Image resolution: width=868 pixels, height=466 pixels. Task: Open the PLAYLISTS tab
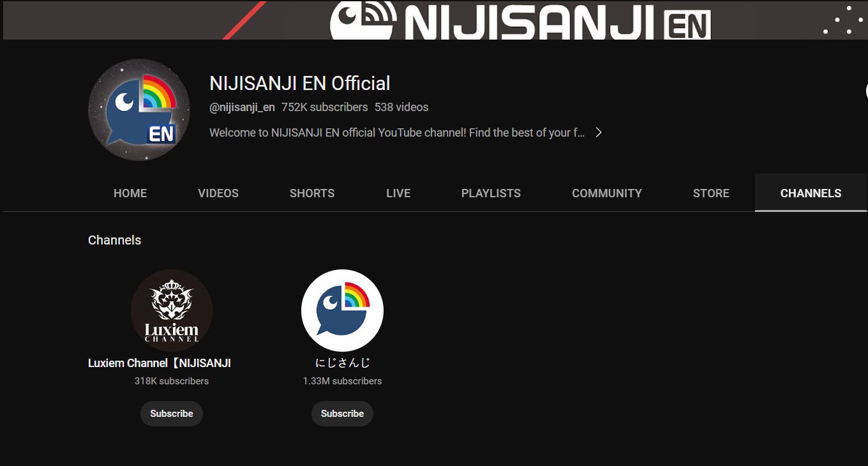point(491,193)
